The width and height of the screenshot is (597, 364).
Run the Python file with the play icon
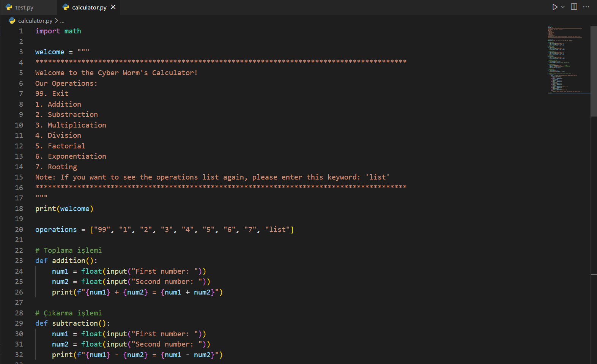point(554,7)
